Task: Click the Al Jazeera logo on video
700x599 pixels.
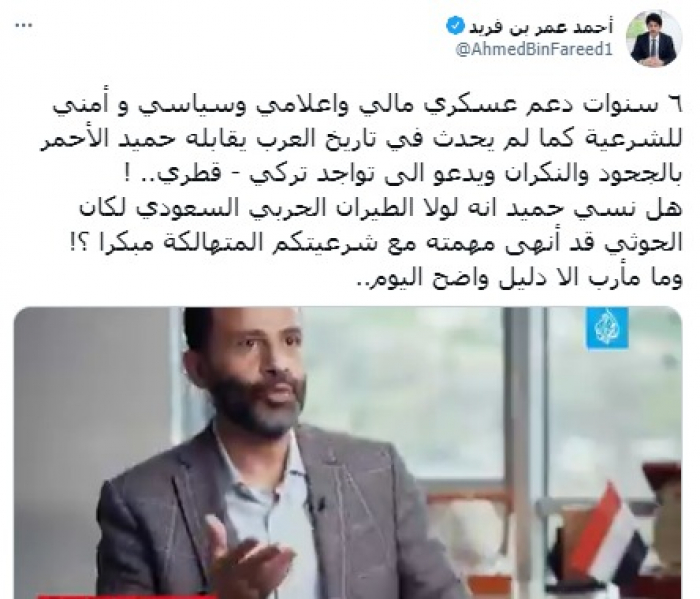Action: [x=607, y=329]
